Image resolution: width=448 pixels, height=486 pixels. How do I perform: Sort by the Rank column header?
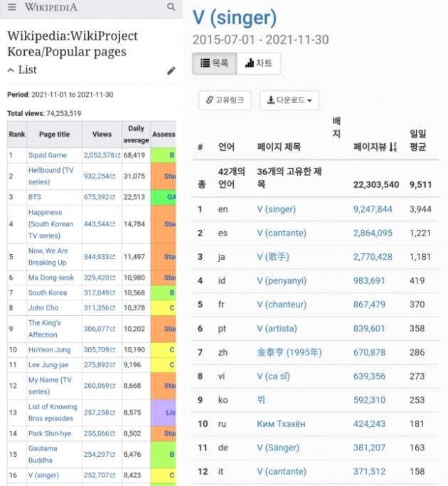coord(17,134)
